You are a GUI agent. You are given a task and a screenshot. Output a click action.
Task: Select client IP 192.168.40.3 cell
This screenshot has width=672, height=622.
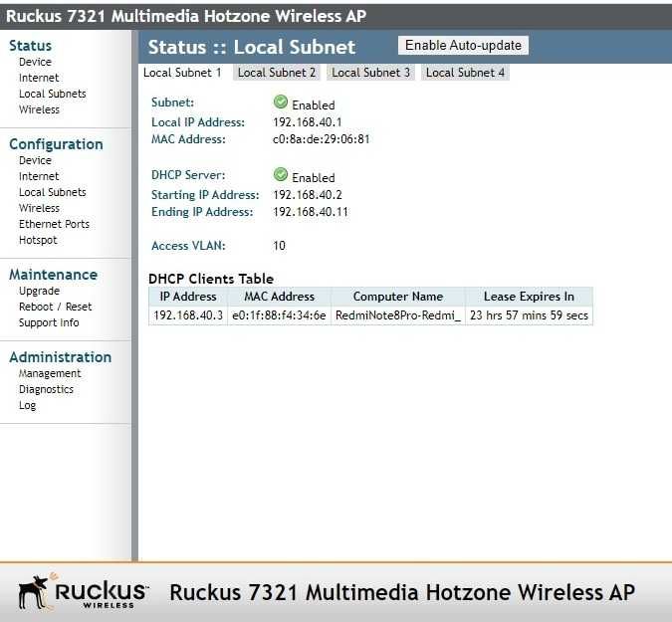[188, 315]
